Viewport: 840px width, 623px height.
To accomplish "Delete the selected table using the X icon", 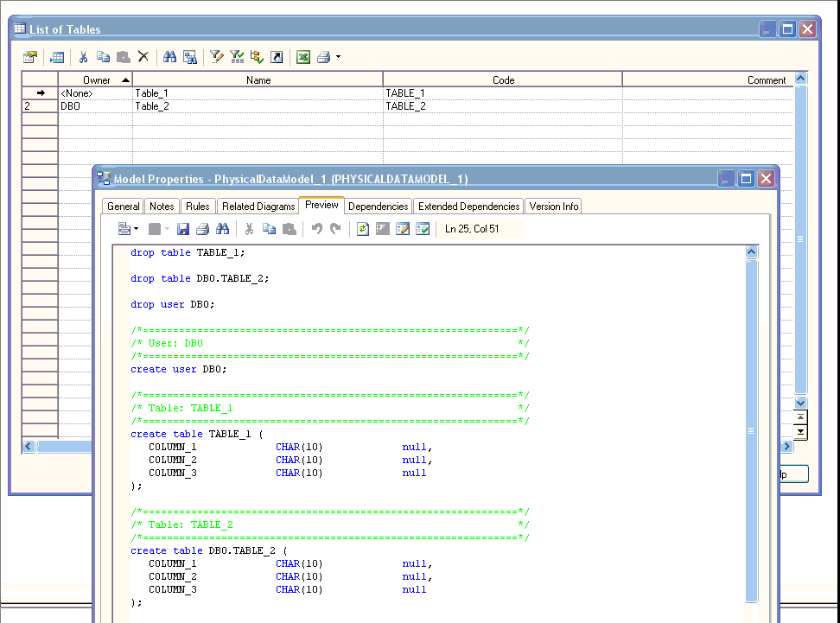I will coord(143,57).
